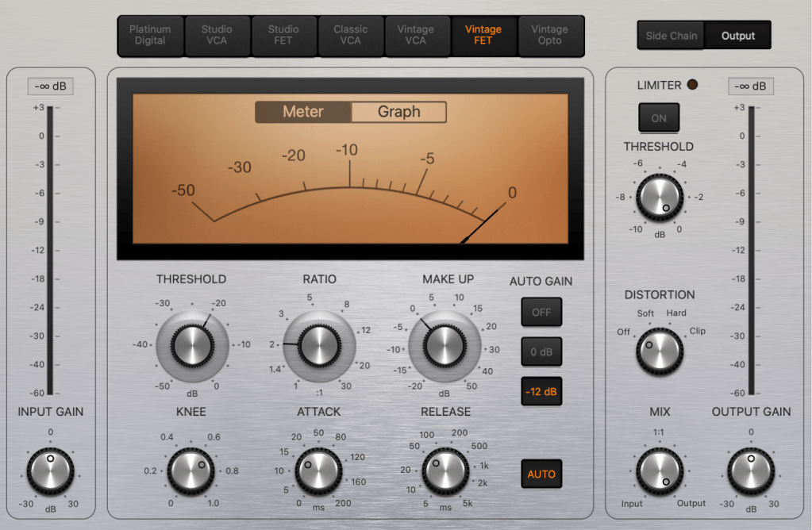This screenshot has width=812, height=530.
Task: Click the Output Gain knob
Action: (x=751, y=470)
